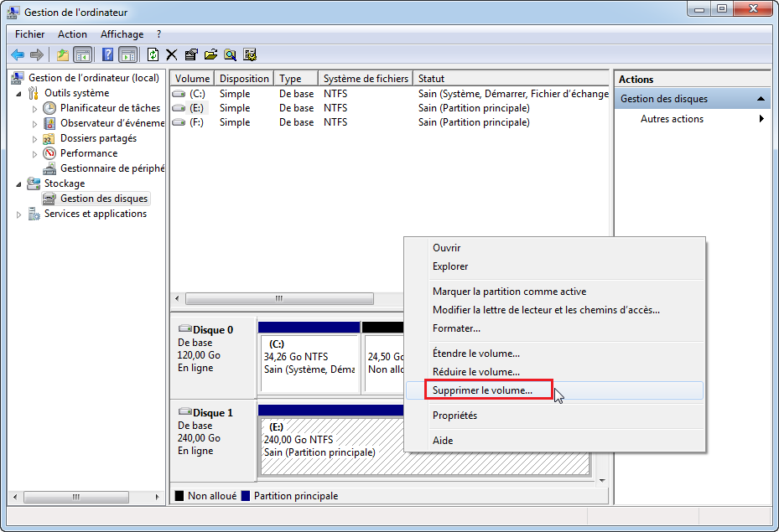Screen dimensions: 779x532
Task: Click the Back arrow toolbar icon
Action: click(x=18, y=54)
